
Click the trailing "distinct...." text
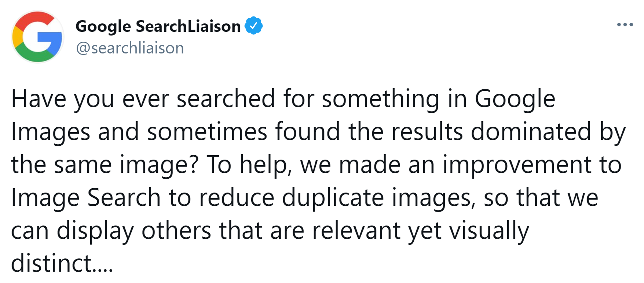click(62, 264)
